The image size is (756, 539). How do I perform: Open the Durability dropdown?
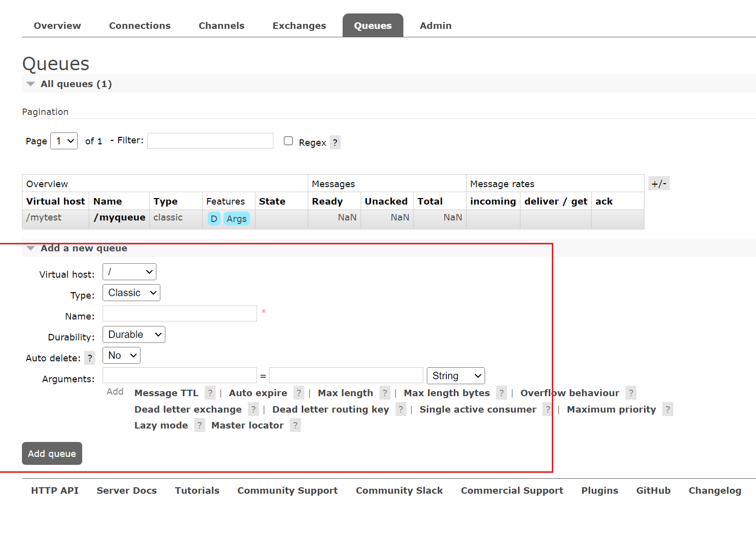click(x=134, y=334)
